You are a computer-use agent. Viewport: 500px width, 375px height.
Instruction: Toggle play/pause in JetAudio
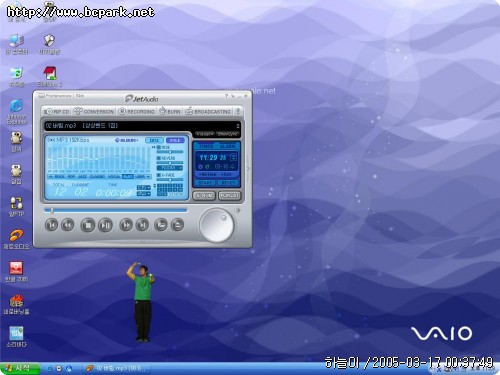(106, 225)
